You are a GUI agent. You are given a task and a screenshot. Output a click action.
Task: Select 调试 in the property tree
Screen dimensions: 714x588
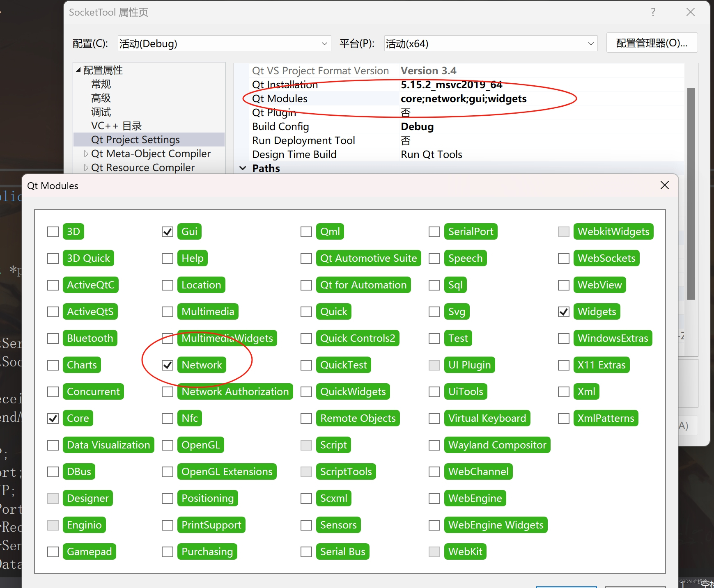click(101, 112)
